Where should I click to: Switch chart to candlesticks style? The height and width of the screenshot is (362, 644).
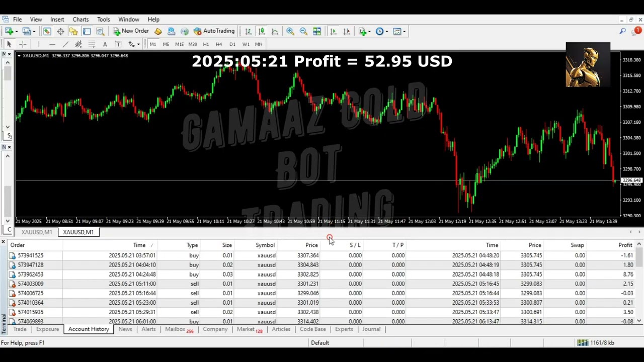coord(262,31)
